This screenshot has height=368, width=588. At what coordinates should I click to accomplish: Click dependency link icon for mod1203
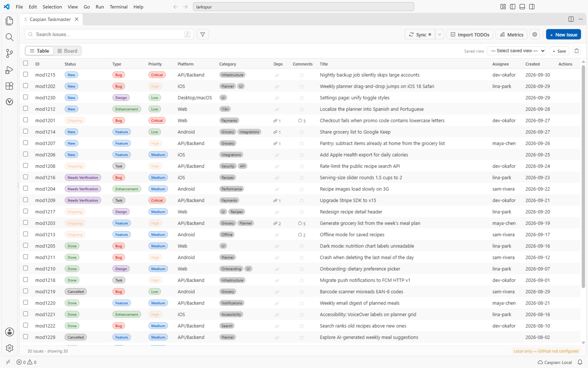[277, 223]
